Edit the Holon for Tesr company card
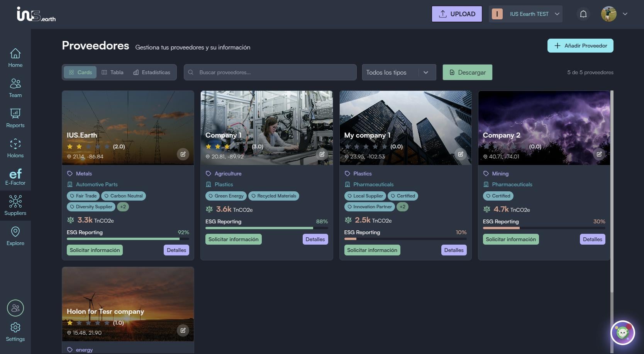This screenshot has width=644, height=354. click(183, 330)
